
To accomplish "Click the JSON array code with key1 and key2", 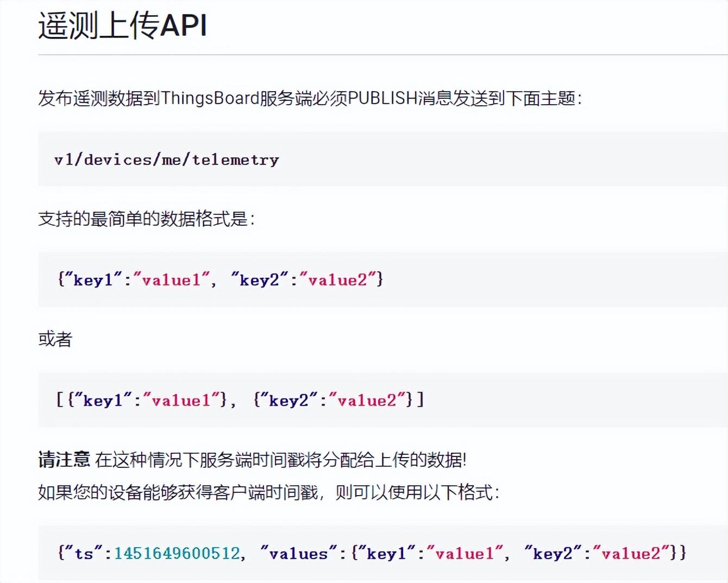I will coord(240,400).
